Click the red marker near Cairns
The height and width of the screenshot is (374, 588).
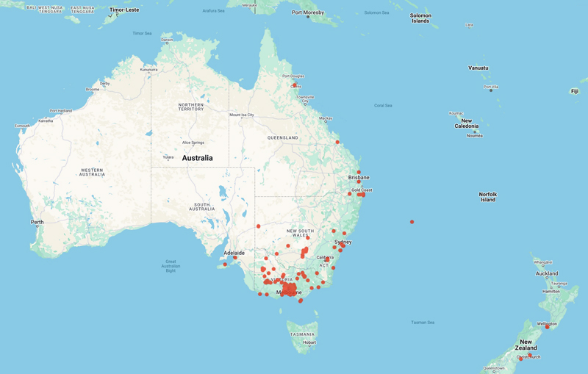(x=295, y=85)
